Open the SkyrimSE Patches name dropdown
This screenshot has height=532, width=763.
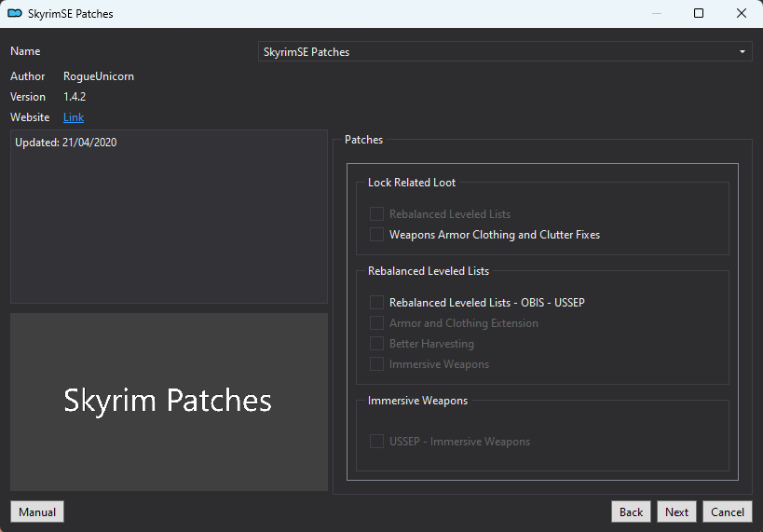[x=505, y=51]
